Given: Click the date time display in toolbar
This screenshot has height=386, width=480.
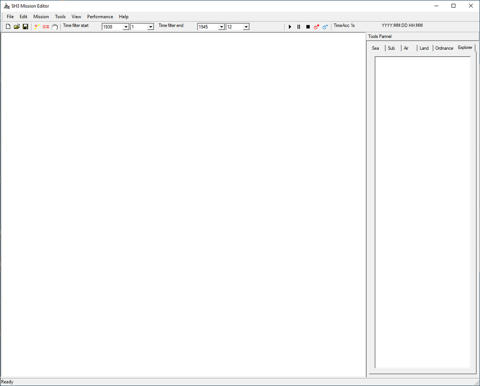Looking at the screenshot, I should pos(402,25).
